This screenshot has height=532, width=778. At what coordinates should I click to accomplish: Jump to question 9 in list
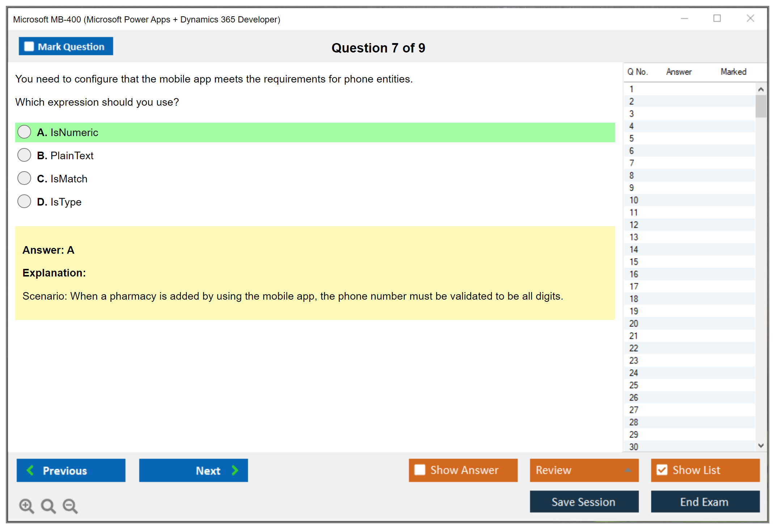click(x=632, y=188)
